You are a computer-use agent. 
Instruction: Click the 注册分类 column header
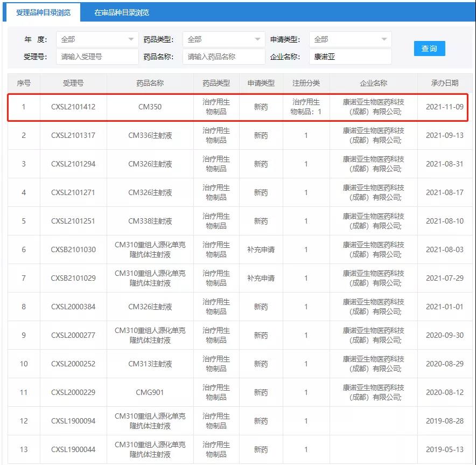(306, 83)
